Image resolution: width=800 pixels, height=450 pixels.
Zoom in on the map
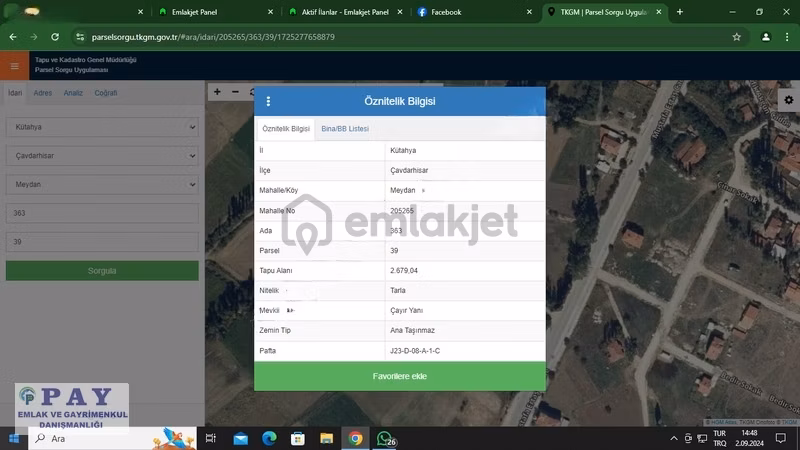(217, 92)
